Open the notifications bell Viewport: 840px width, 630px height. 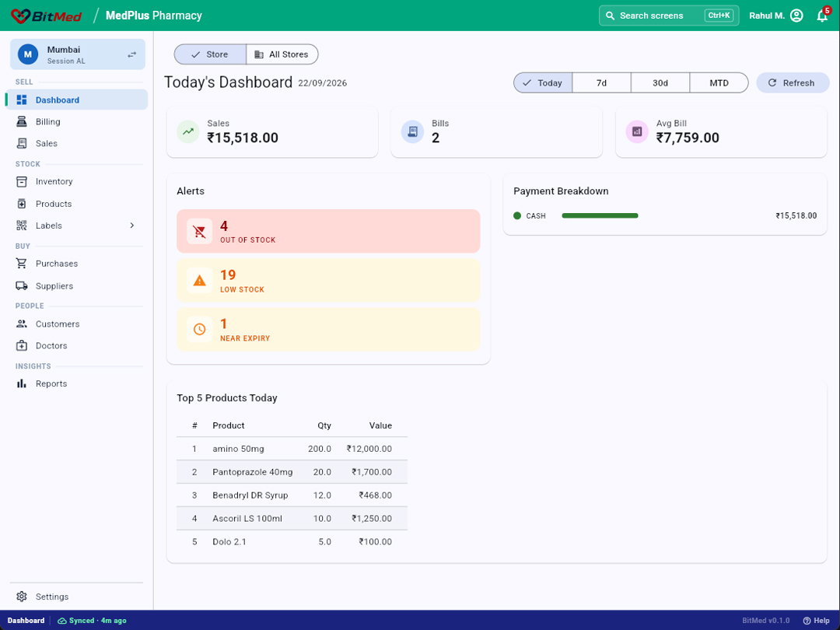pos(822,16)
